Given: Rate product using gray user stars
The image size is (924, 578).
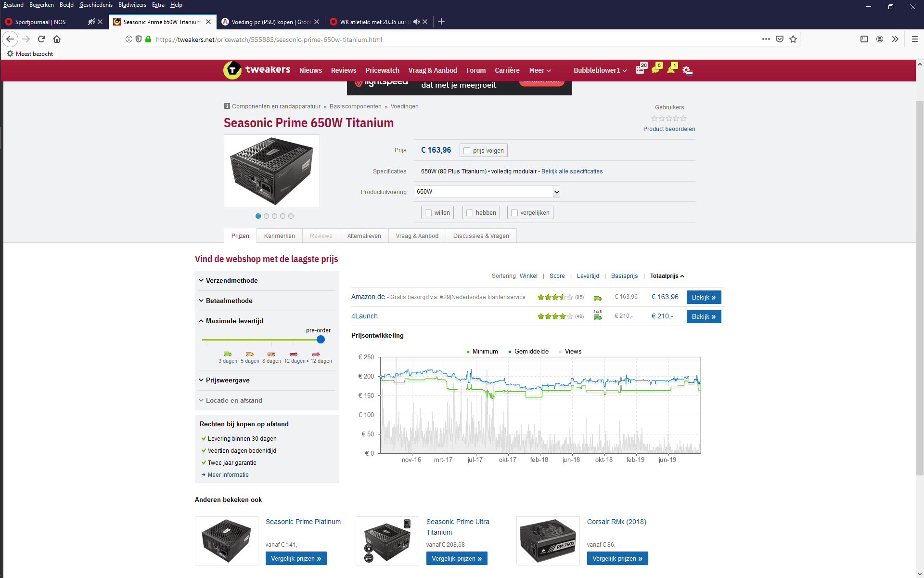Looking at the screenshot, I should pyautogui.click(x=669, y=118).
